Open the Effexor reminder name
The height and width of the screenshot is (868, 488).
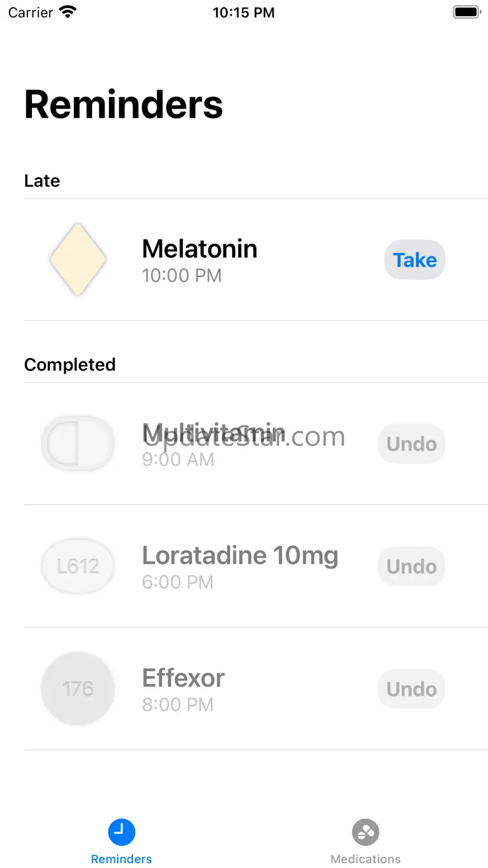coord(183,678)
